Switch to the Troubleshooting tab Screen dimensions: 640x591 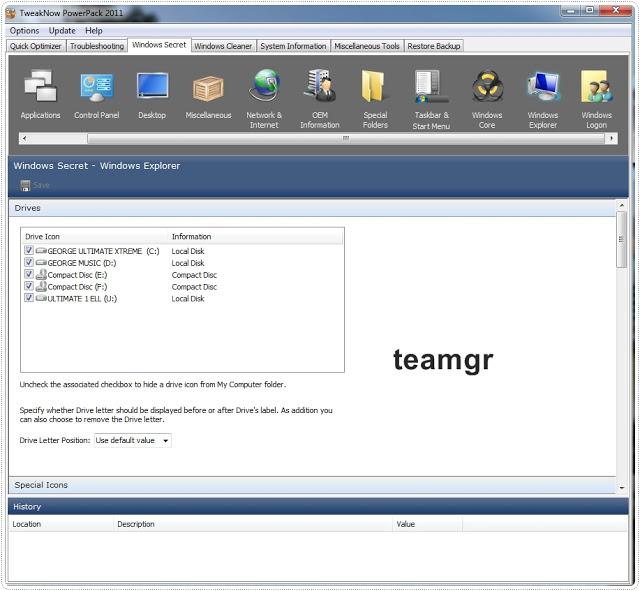97,46
